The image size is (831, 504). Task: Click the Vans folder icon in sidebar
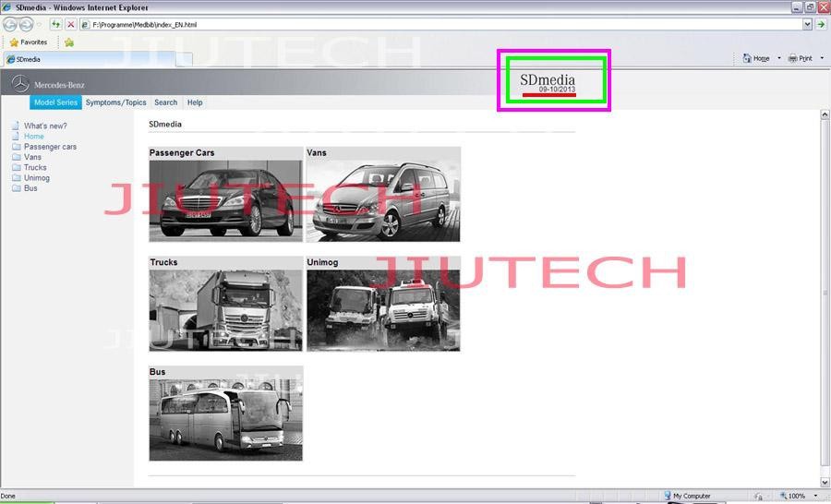(16, 157)
